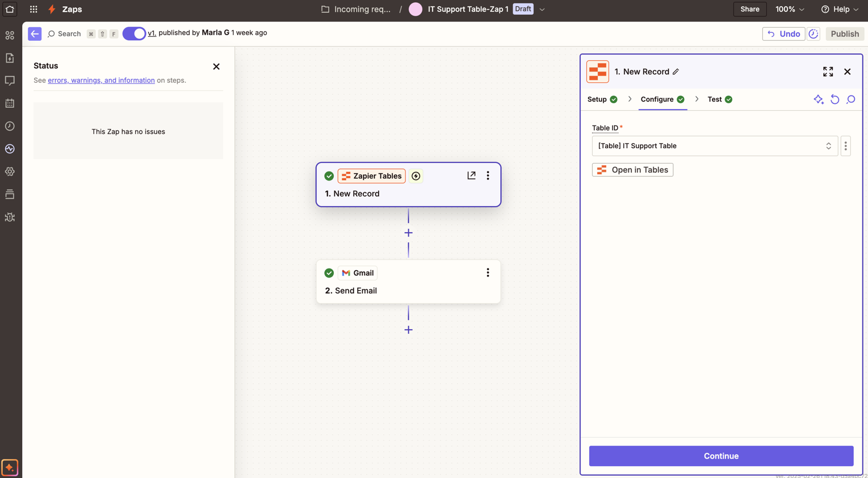868x478 pixels.
Task: Click the bug report icon in left sidebar
Action: (x=9, y=217)
